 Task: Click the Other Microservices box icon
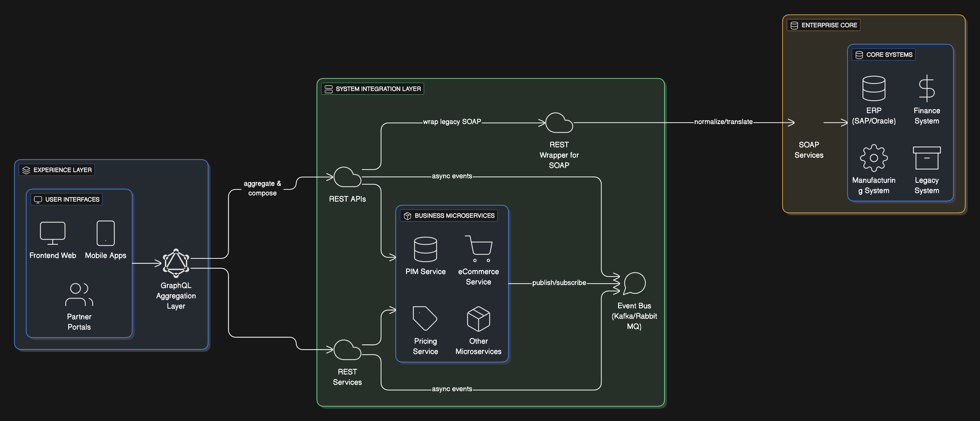point(479,318)
